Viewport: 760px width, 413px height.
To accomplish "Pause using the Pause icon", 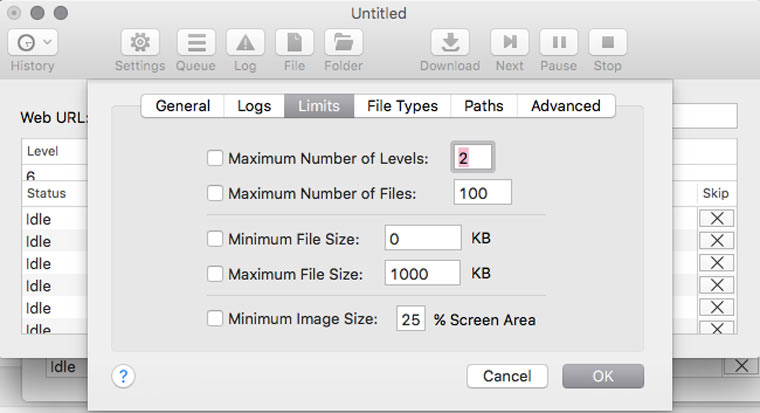I will (559, 43).
